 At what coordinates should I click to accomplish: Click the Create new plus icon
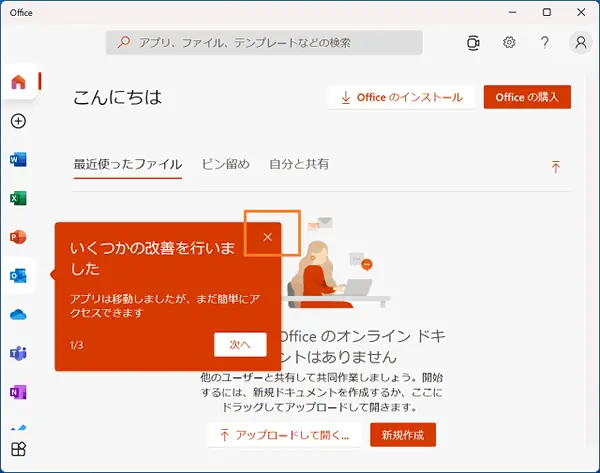(x=18, y=121)
